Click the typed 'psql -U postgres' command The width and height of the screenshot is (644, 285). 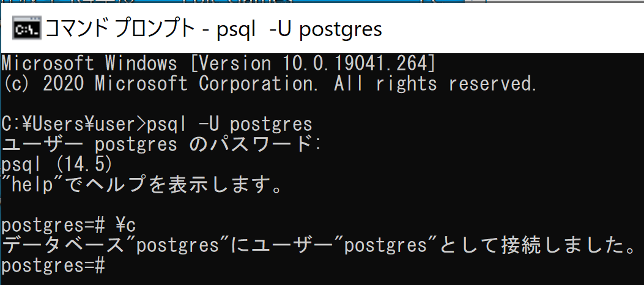(x=230, y=124)
